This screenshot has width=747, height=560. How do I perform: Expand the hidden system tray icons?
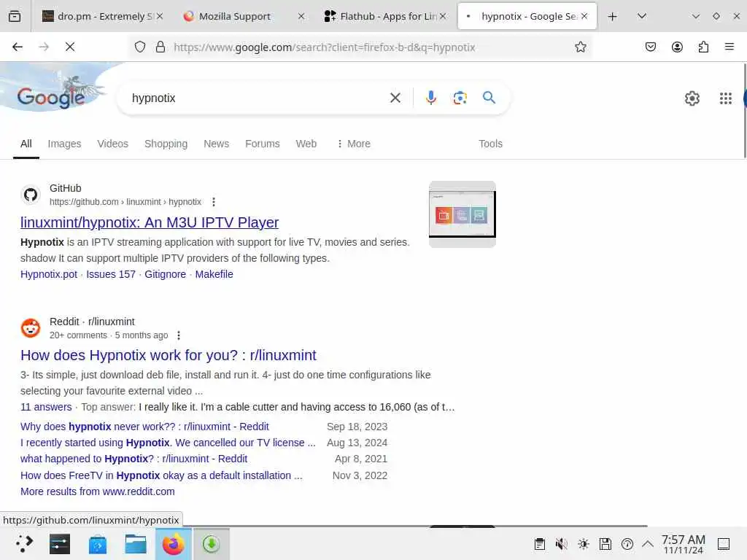coord(648,543)
